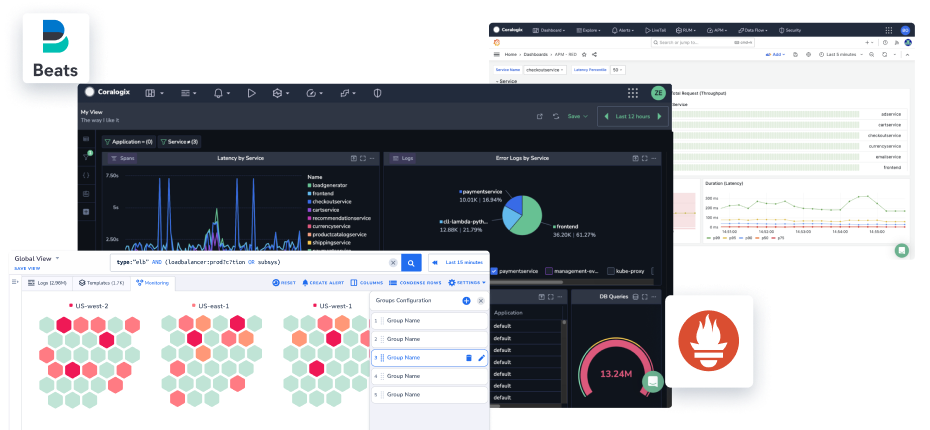Viewport: 930px width, 430px height.
Task: Open chat bubble over DB Queries gauge
Action: (x=652, y=381)
